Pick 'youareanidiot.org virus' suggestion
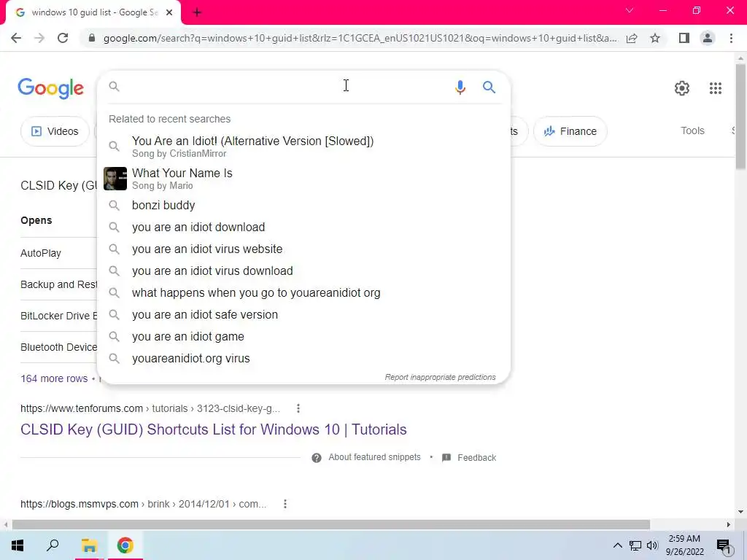 (303, 359)
